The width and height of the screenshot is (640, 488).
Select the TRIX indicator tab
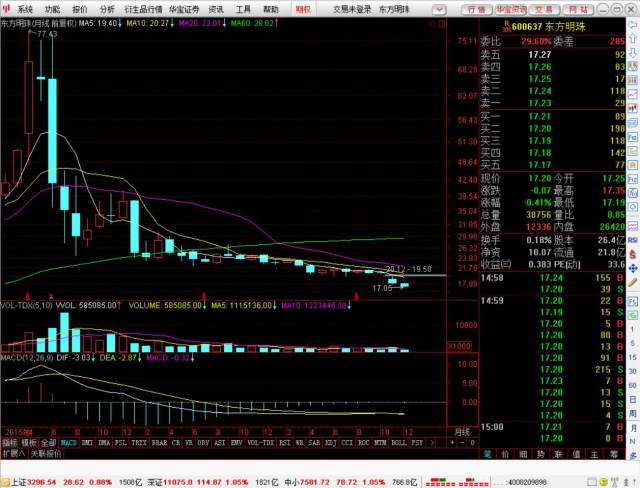click(139, 443)
